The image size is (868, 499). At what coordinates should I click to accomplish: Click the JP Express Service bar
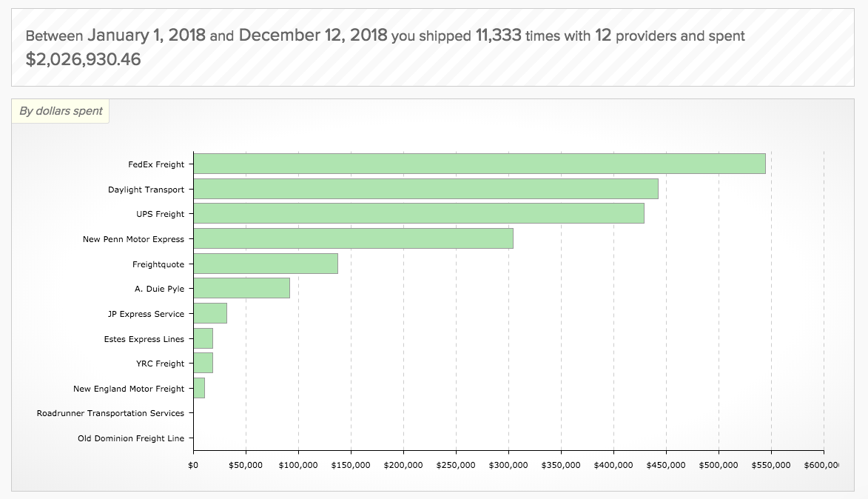210,313
